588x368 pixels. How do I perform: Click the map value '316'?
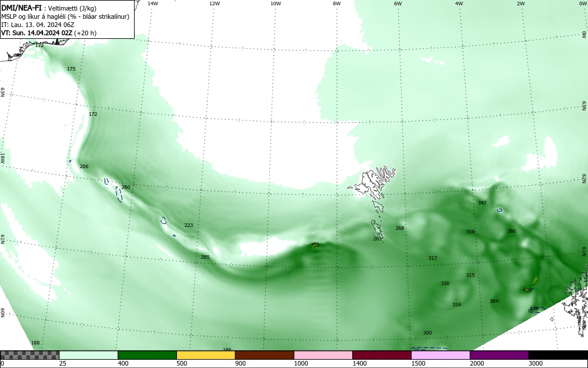[x=456, y=305]
